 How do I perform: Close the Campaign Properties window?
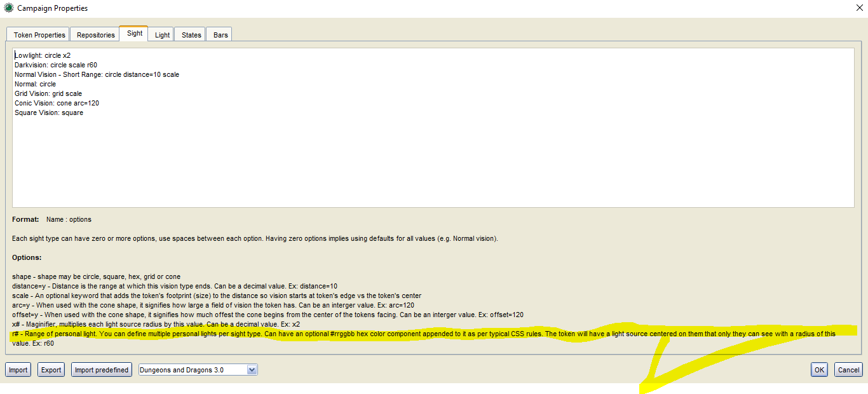coord(859,8)
